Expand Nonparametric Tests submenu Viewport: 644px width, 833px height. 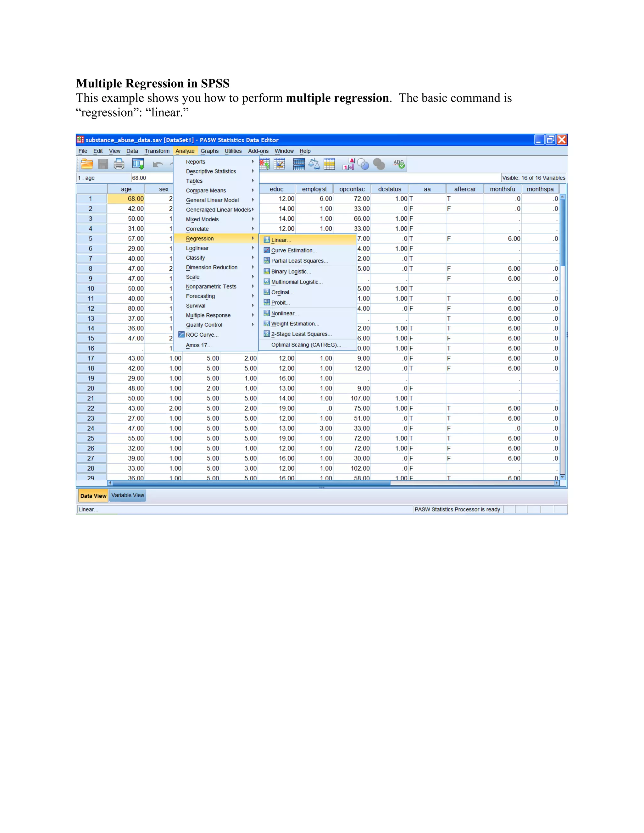216,286
